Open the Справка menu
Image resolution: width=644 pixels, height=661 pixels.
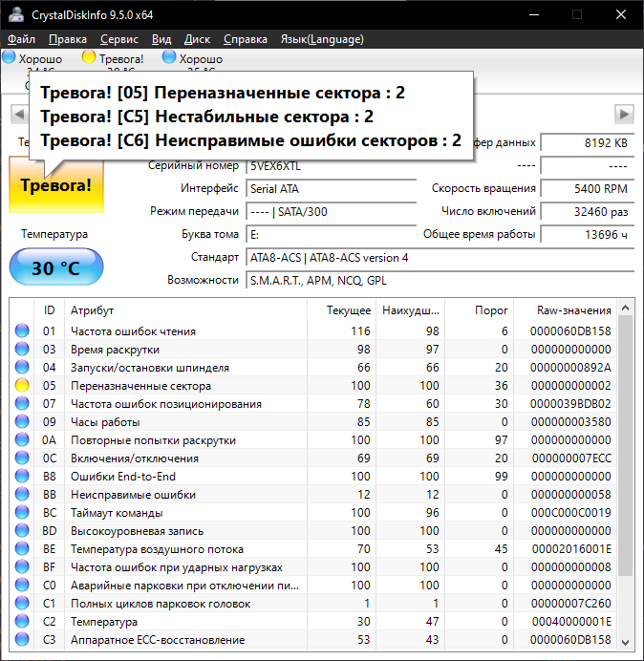tap(245, 39)
